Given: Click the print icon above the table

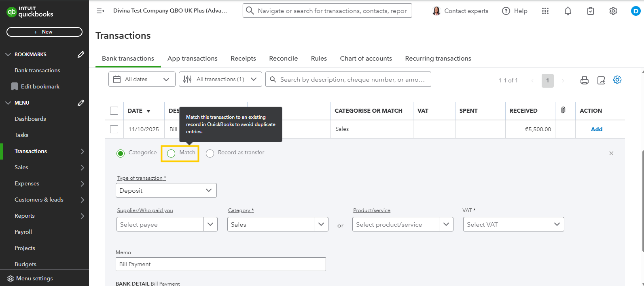Looking at the screenshot, I should coord(585,80).
